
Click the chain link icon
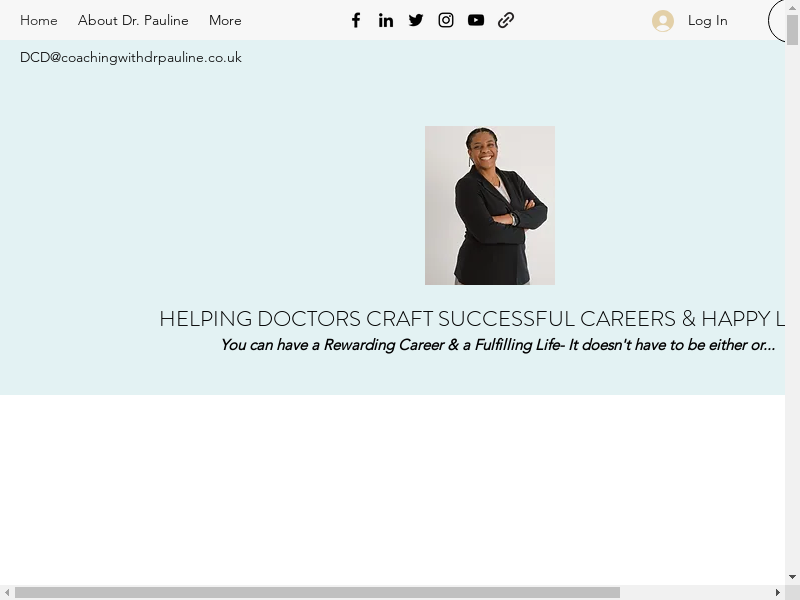click(506, 20)
